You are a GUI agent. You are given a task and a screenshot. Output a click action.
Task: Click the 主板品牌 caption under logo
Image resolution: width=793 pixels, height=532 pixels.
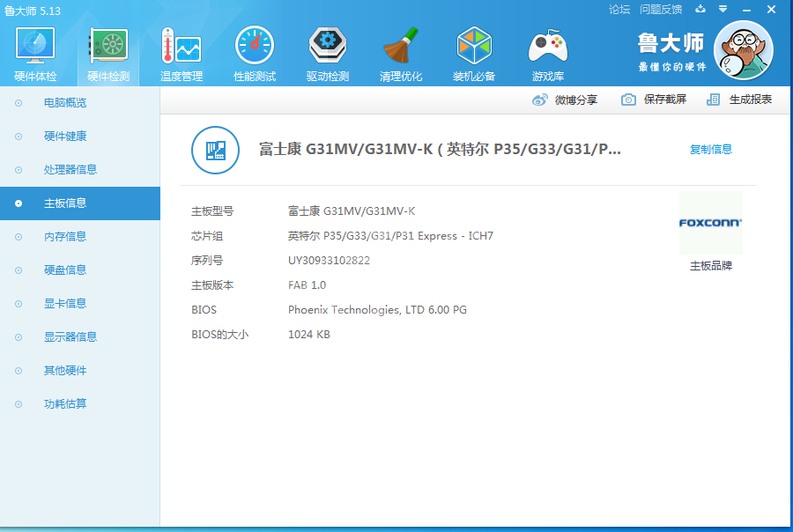pos(710,266)
